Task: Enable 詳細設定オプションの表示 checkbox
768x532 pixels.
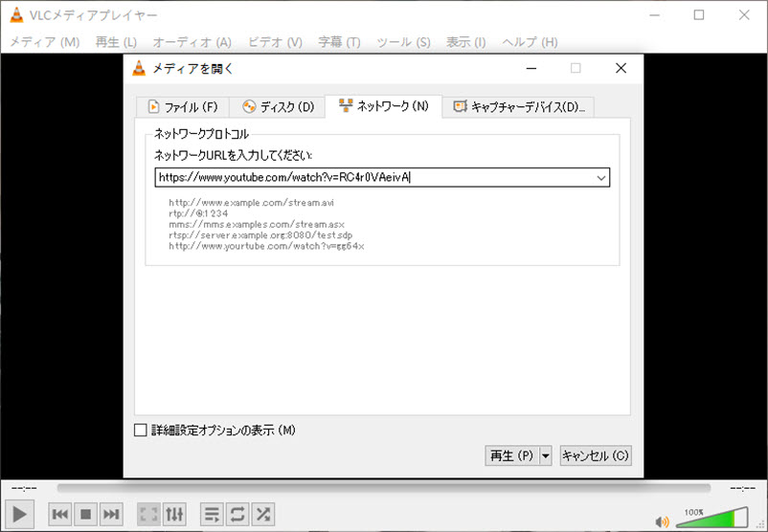Action: coord(141,431)
